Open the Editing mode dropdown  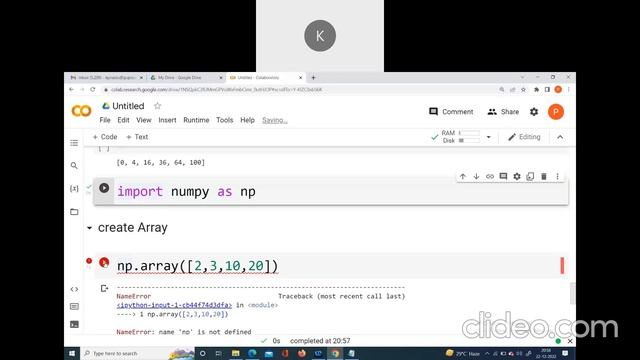(524, 137)
